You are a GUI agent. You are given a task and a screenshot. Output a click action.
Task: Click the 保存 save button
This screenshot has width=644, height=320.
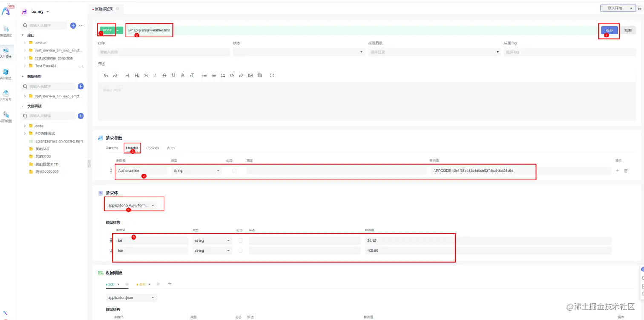[609, 30]
